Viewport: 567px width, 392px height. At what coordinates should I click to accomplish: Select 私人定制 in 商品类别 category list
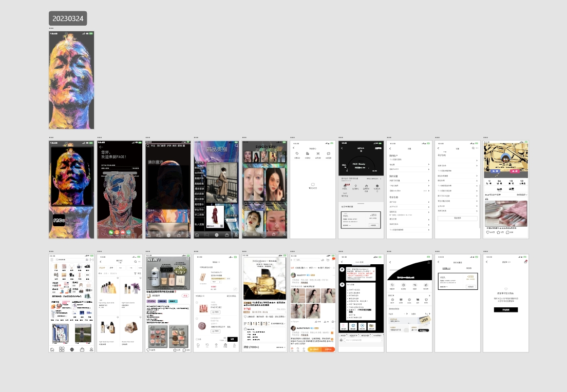click(199, 224)
